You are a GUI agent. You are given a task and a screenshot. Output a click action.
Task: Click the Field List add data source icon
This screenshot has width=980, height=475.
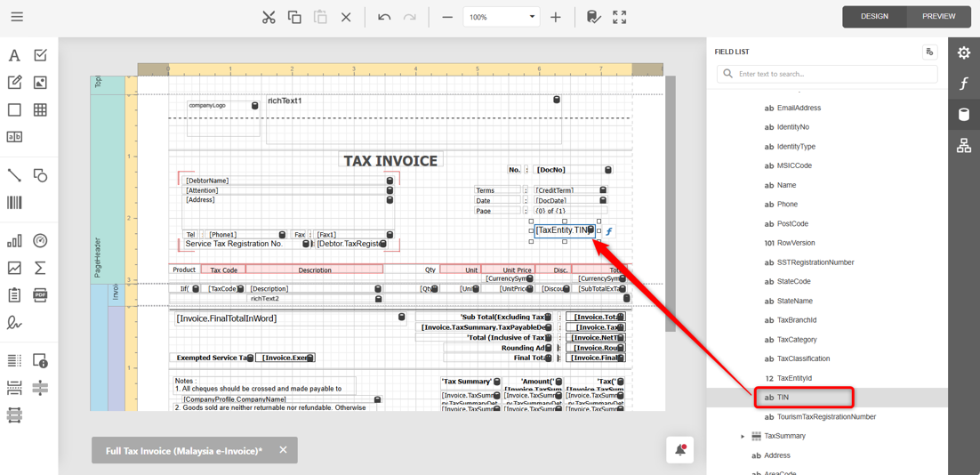(930, 52)
